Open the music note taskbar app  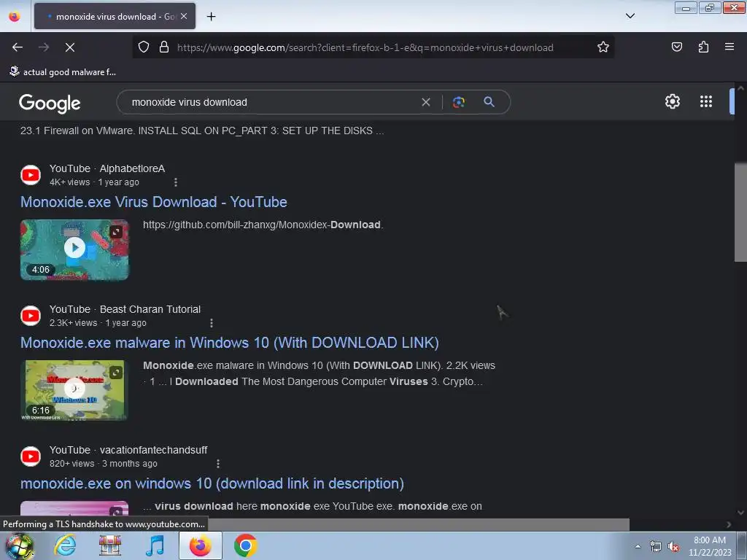(x=155, y=545)
